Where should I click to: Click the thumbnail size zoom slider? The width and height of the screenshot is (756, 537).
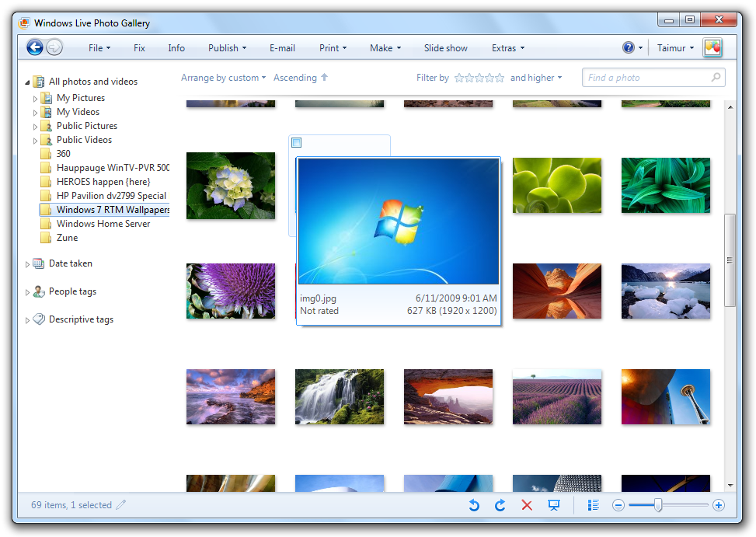pyautogui.click(x=658, y=505)
